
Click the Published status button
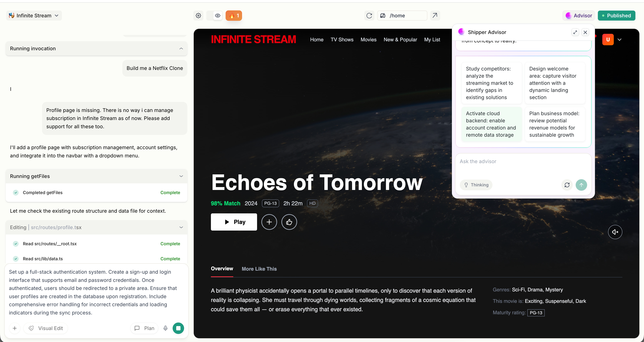point(616,16)
